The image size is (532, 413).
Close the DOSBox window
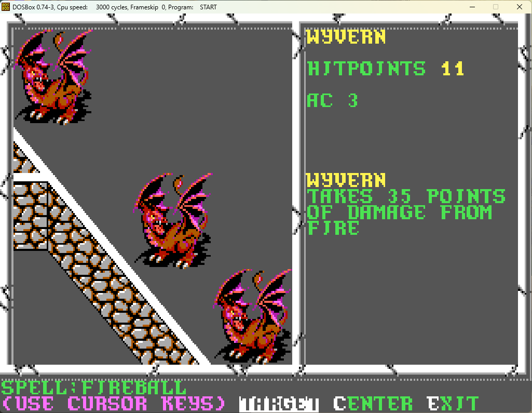point(520,7)
